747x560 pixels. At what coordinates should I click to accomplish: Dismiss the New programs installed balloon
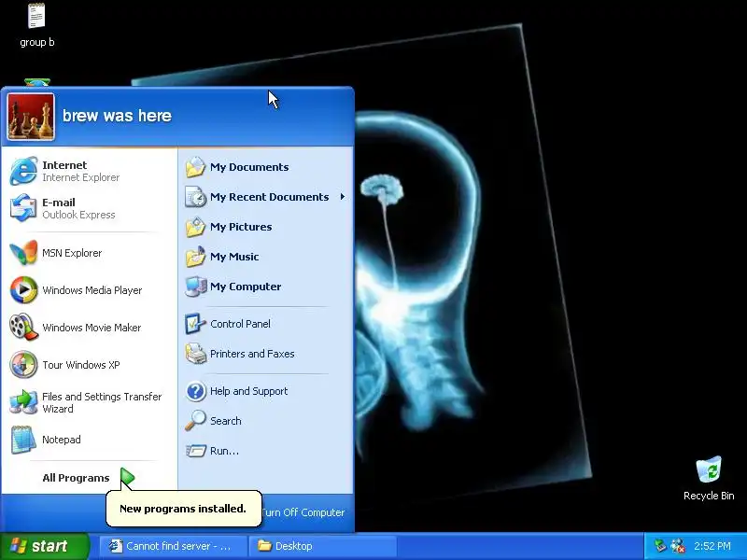(x=183, y=509)
